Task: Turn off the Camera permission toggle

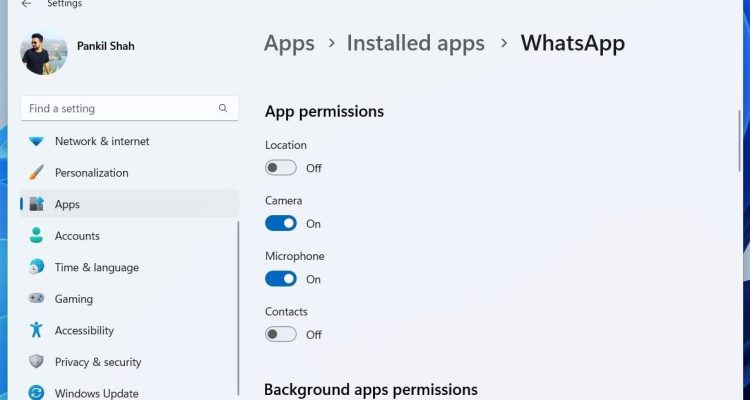Action: 281,223
